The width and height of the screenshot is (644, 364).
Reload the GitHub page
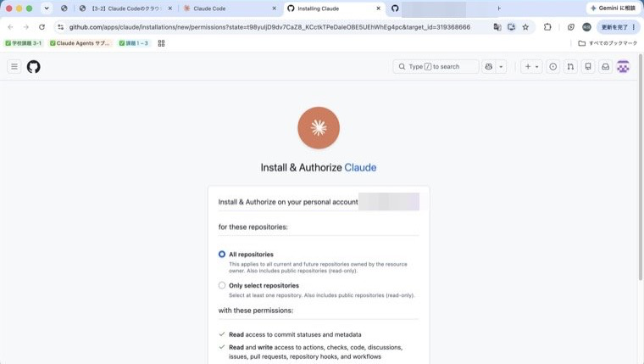[42, 27]
